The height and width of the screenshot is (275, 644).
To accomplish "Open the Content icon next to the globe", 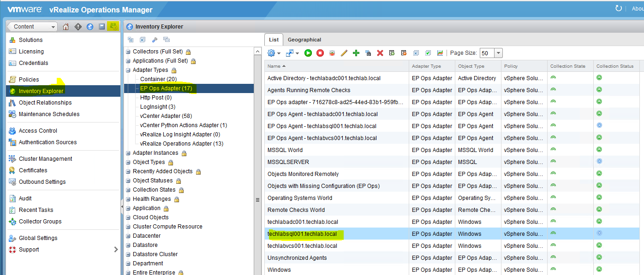I will pyautogui.click(x=102, y=27).
